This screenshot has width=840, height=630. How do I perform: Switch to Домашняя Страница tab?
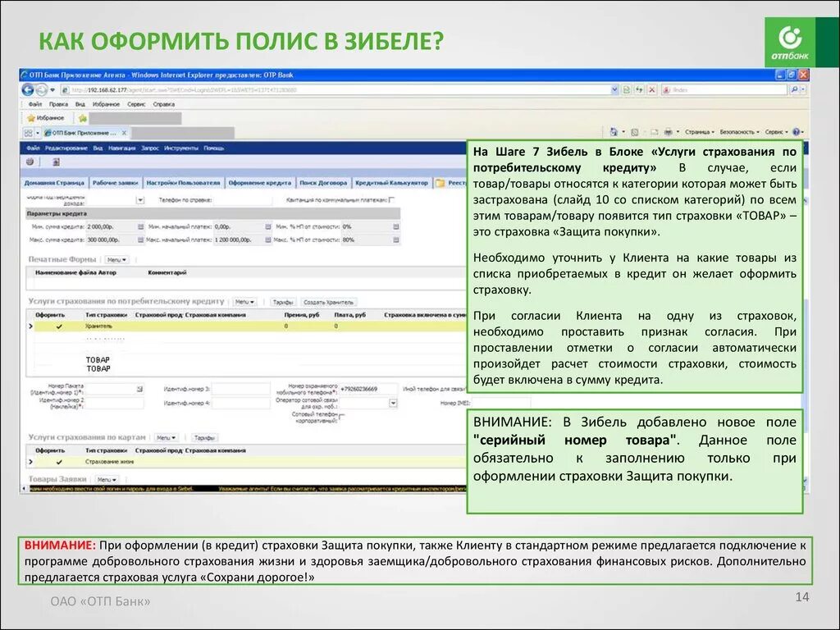click(54, 183)
